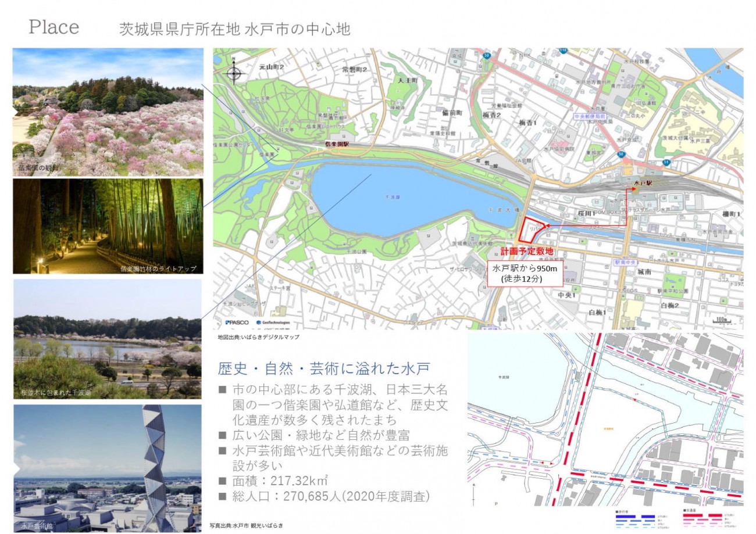This screenshot has width=756, height=534.
Task: Click the PASCO logo on the map
Action: (237, 322)
